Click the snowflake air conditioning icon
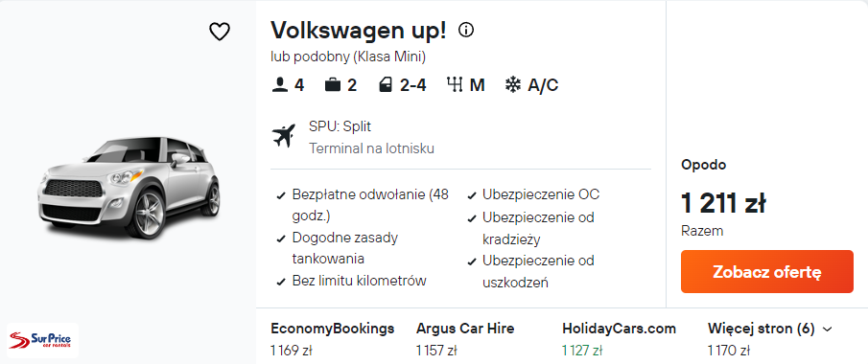868x364 pixels. pos(513,85)
